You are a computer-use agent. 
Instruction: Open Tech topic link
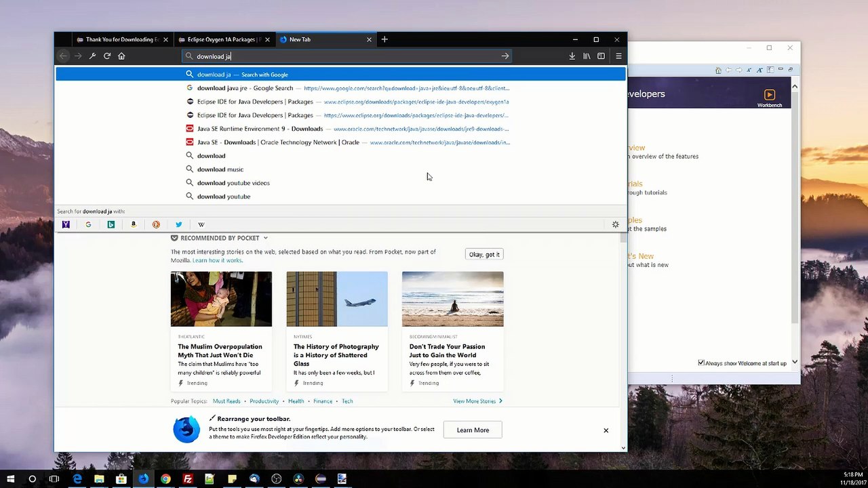click(347, 401)
